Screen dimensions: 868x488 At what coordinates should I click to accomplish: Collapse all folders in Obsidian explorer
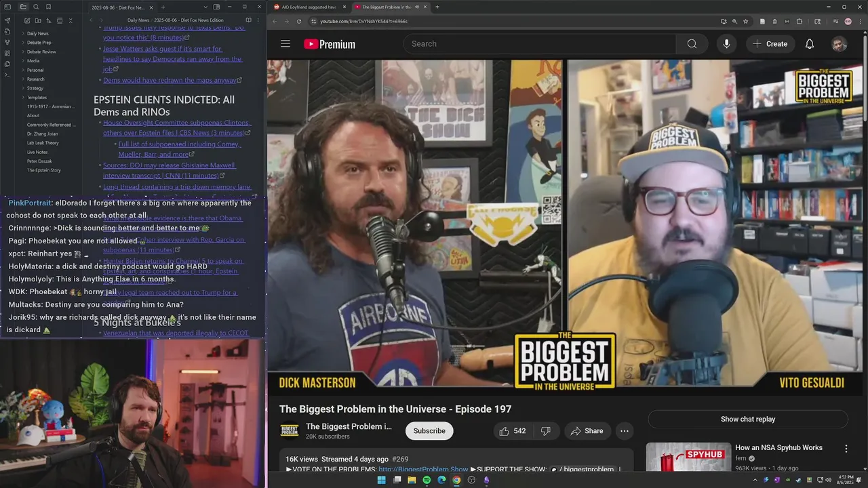71,20
